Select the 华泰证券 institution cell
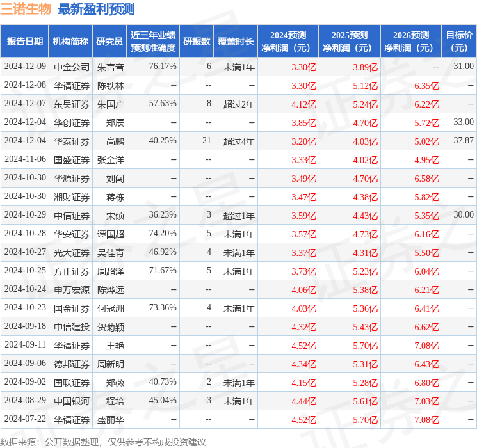The image size is (477, 448). tap(72, 141)
